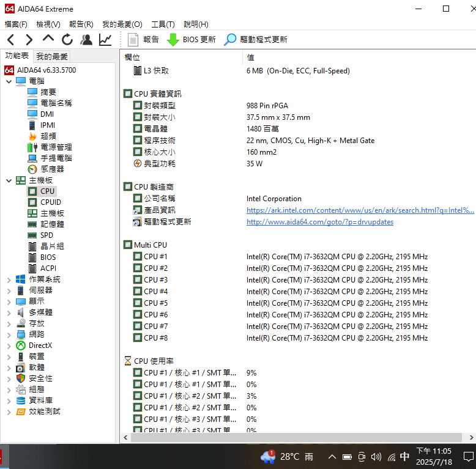The image size is (476, 469).
Task: Click the horizontal scrollbar thumb
Action: (x=296, y=437)
